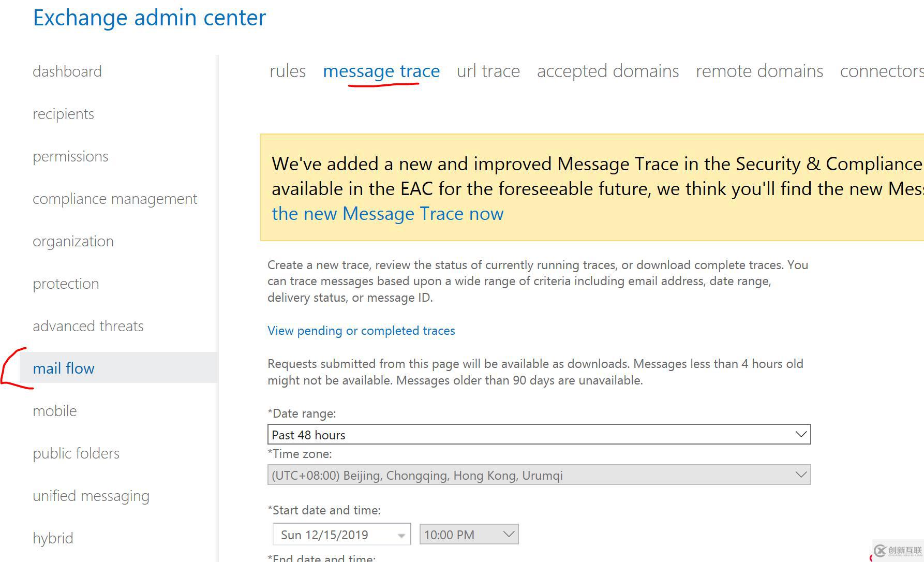The width and height of the screenshot is (924, 562).
Task: Go to accepted domains tab
Action: pos(607,71)
